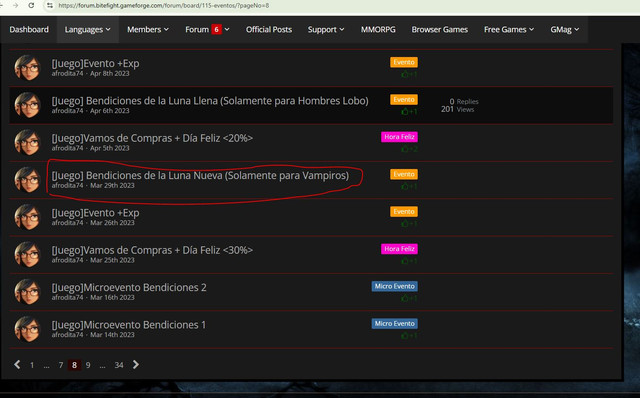Expand the GMag dropdown

pyautogui.click(x=565, y=29)
